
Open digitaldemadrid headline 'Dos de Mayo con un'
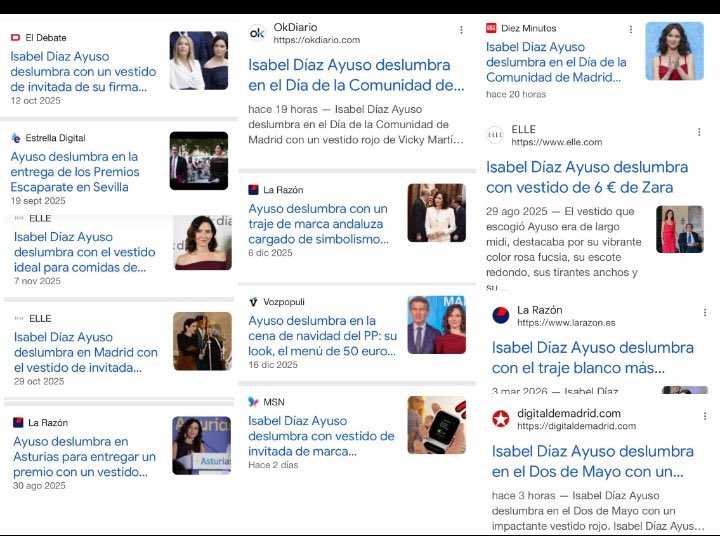593,461
